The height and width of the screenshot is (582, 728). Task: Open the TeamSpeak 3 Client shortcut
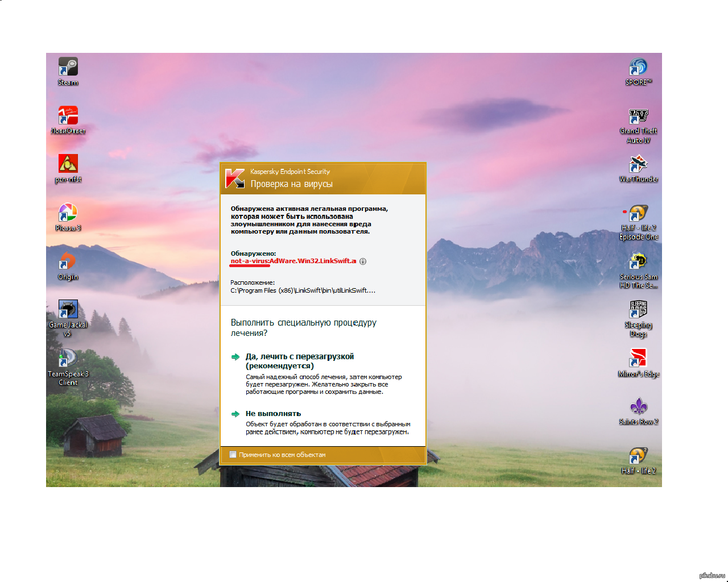[68, 367]
